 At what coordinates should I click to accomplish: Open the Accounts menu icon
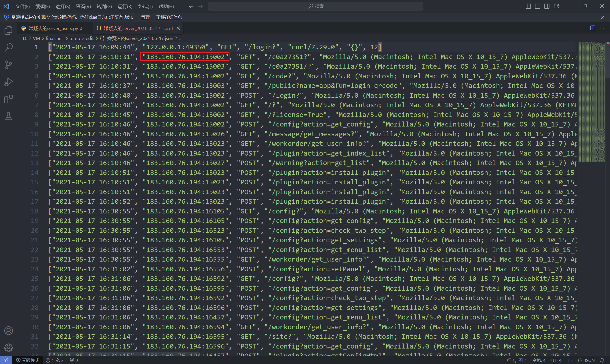[x=9, y=331]
